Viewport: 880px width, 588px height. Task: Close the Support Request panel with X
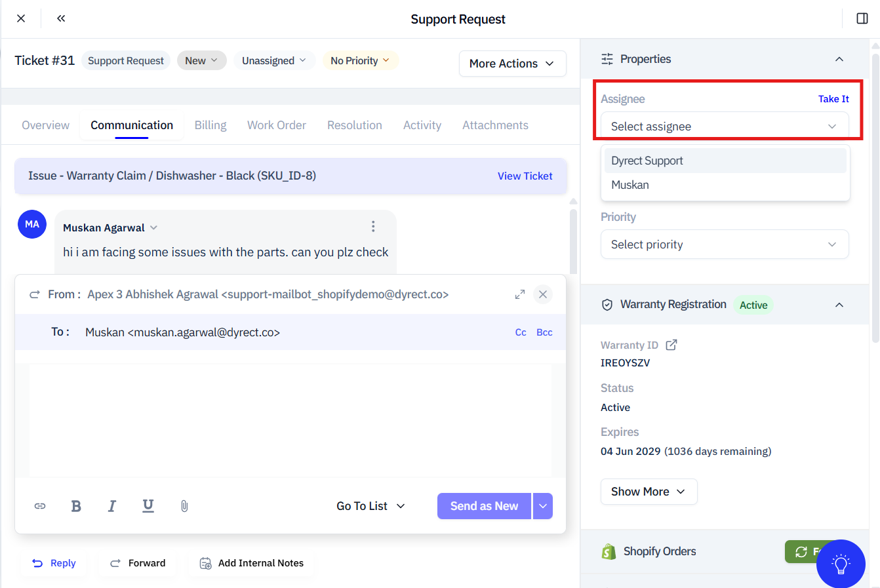(x=21, y=18)
